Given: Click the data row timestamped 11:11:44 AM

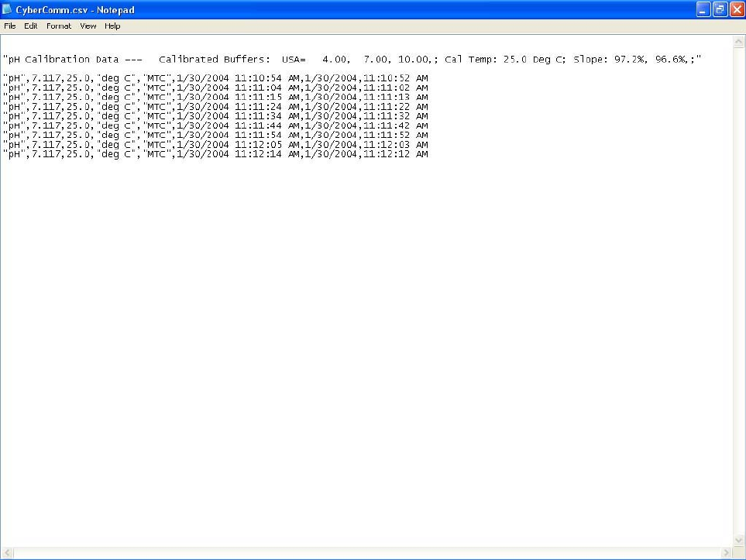Looking at the screenshot, I should tap(215, 125).
